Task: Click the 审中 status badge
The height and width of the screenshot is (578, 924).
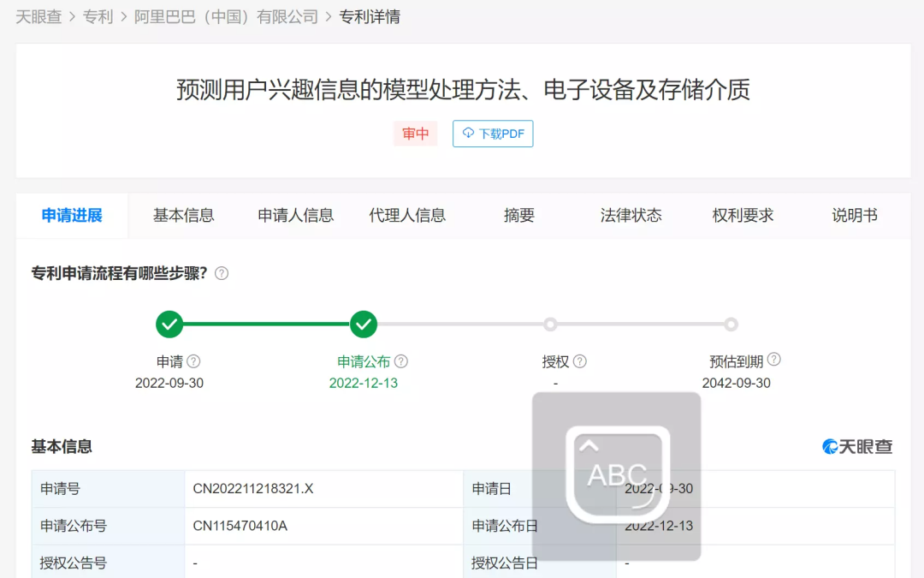Action: (415, 134)
